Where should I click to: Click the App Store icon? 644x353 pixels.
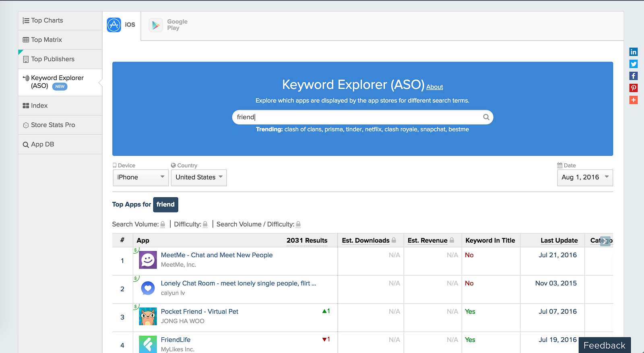114,25
